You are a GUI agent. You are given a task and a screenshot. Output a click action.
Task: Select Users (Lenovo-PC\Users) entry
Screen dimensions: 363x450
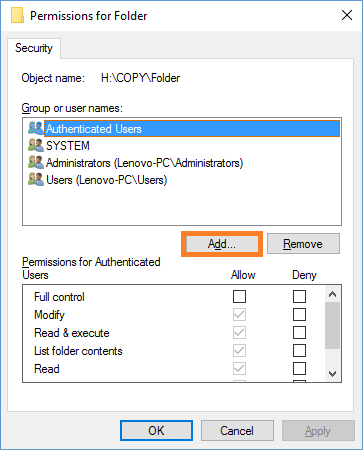click(x=106, y=180)
